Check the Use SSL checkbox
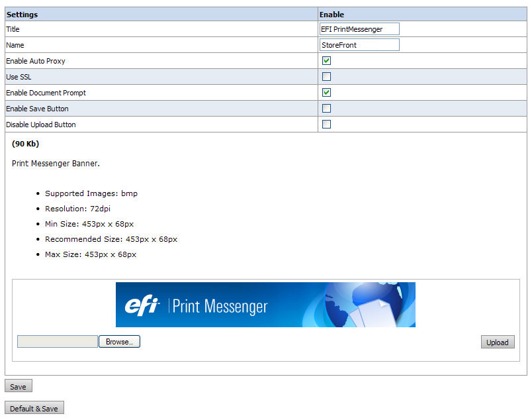Screen dimensions: 532x420 pyautogui.click(x=326, y=76)
